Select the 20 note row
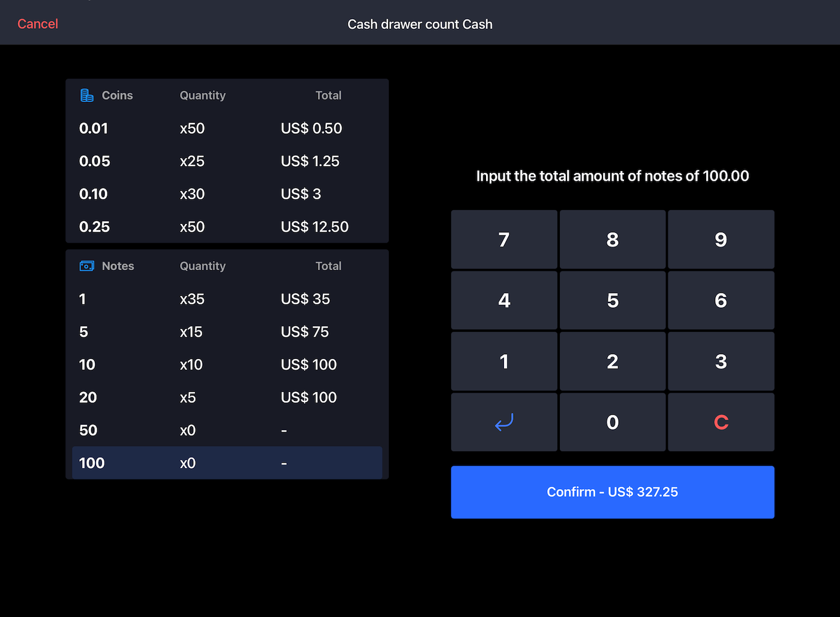Screen dimensions: 840x617 (227, 397)
